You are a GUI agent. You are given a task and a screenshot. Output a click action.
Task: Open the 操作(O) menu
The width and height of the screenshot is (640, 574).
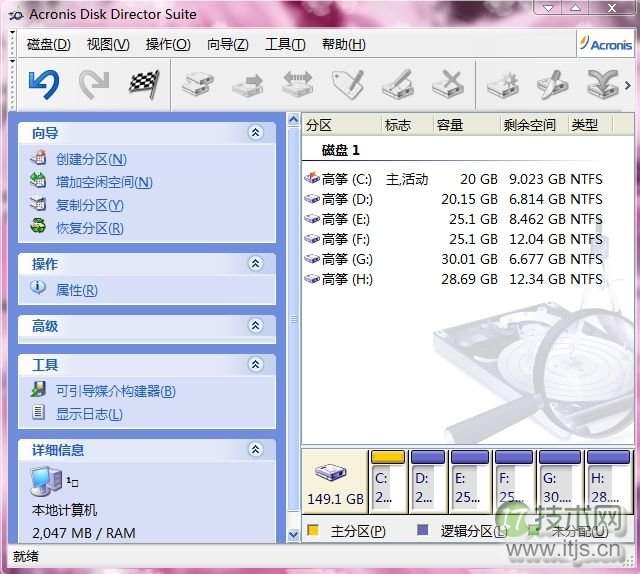(x=168, y=44)
